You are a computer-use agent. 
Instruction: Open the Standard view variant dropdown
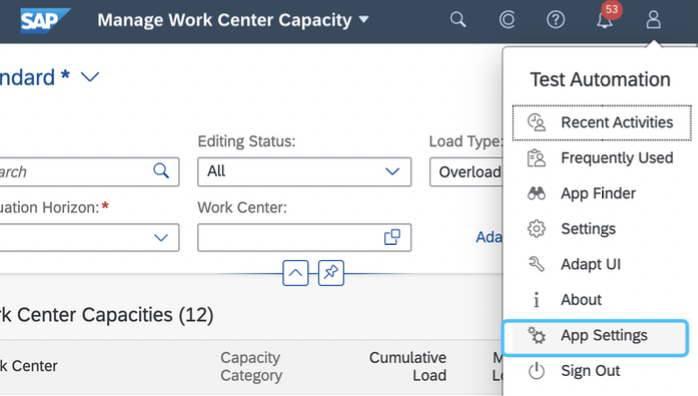pos(90,77)
